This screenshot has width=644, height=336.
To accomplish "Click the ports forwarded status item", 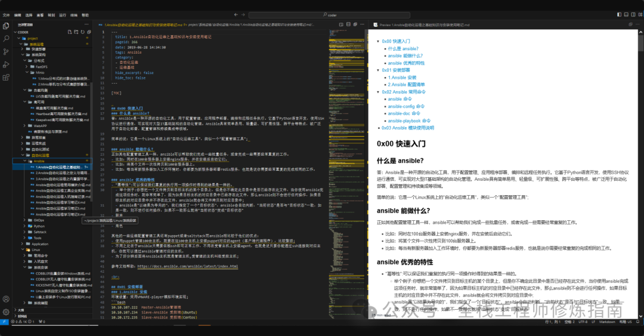I will pos(42,322).
